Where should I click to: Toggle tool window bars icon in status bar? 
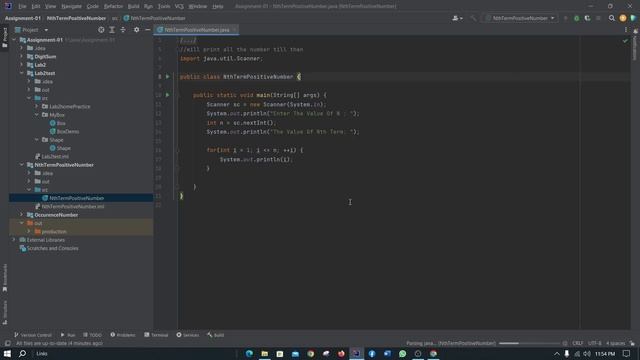7,343
